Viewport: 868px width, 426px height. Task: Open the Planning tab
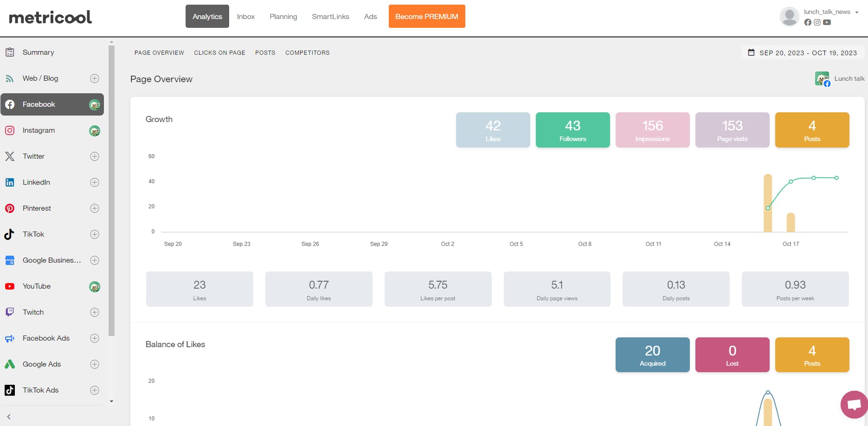[x=283, y=16]
